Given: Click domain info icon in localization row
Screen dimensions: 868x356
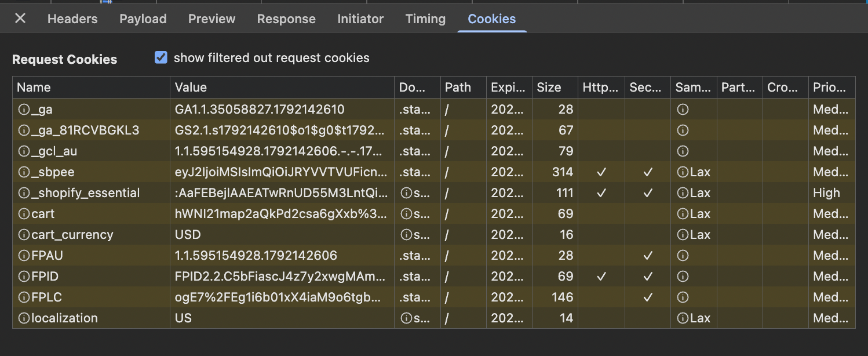Looking at the screenshot, I should [x=406, y=318].
